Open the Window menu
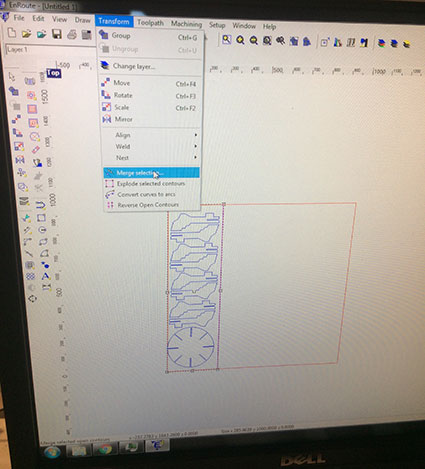Viewport: 425px width, 469px height. point(244,26)
